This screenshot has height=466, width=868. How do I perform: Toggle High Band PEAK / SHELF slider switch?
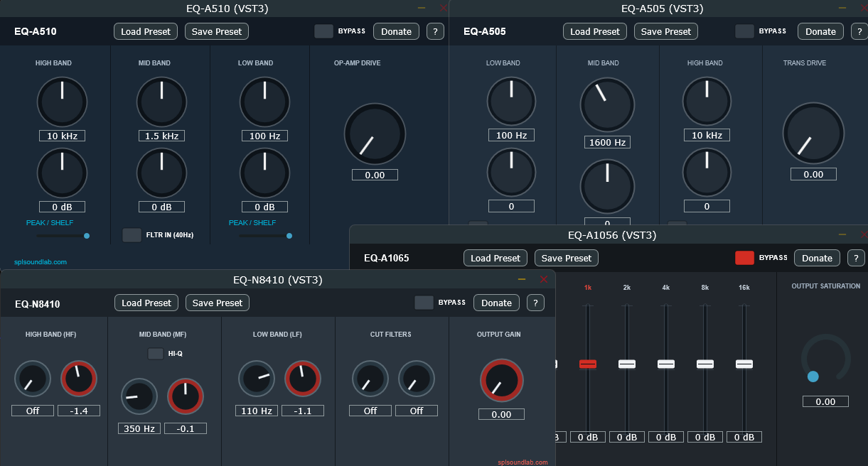(x=63, y=235)
